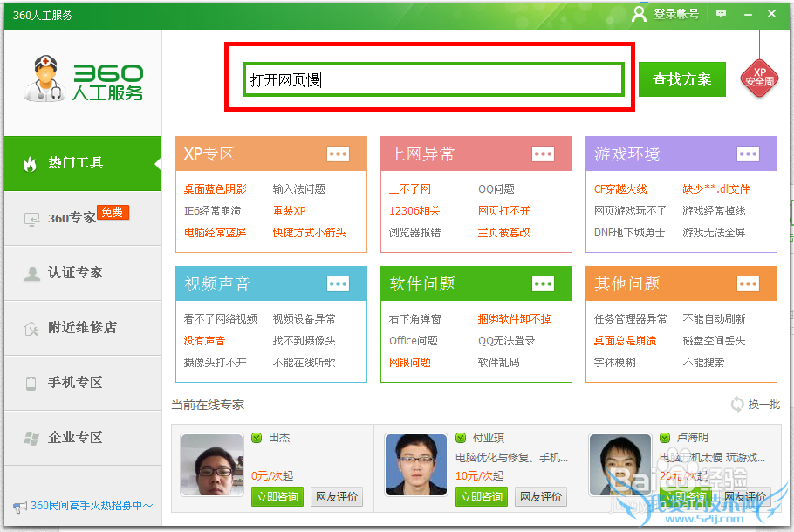Expand more options in XP专区 panel

(338, 153)
